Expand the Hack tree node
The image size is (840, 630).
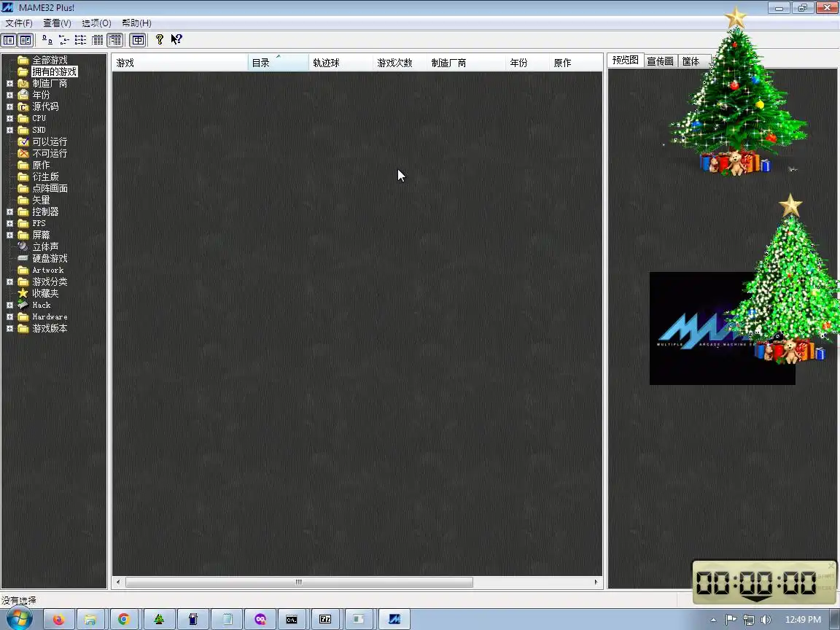pyautogui.click(x=9, y=306)
